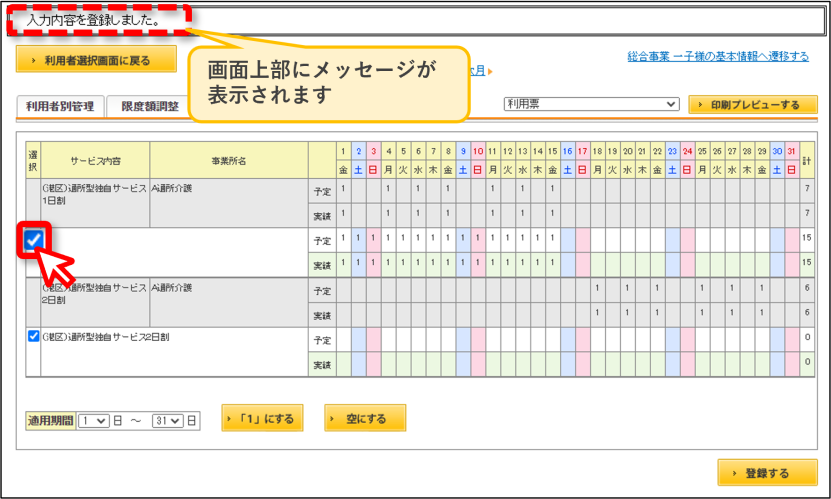
Task: Click the 空にする button
Action: click(x=365, y=418)
